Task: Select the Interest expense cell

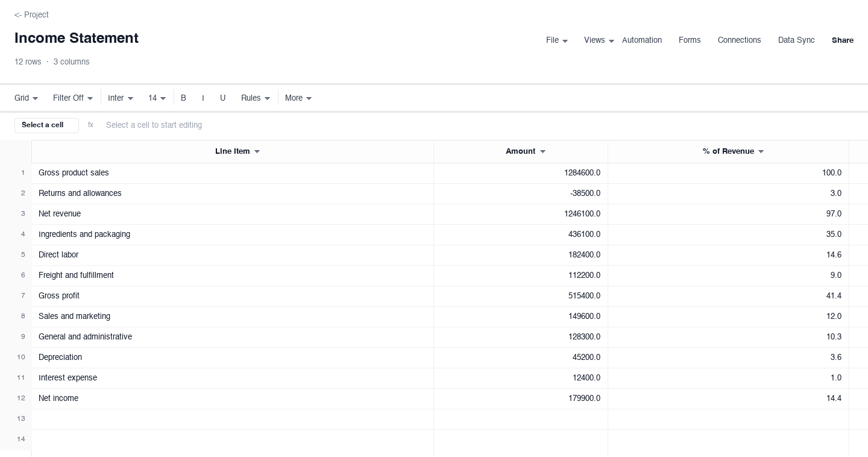Action: (x=233, y=378)
